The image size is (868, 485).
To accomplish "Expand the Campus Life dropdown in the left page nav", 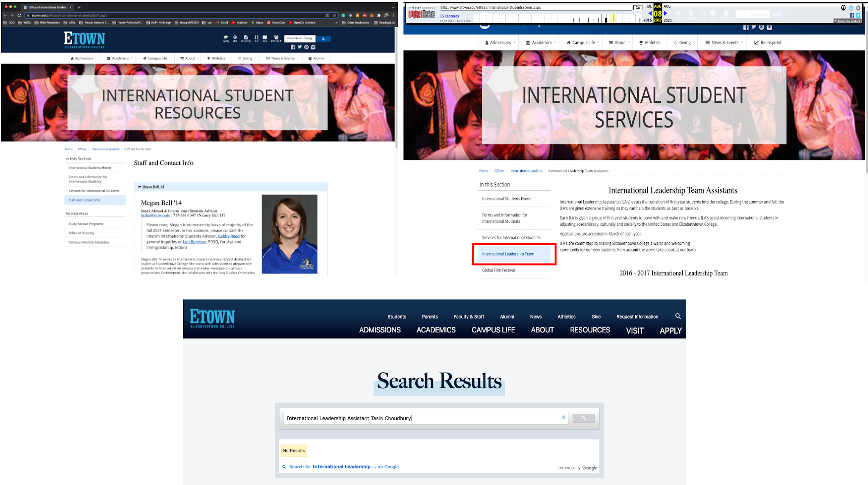I will click(x=157, y=58).
